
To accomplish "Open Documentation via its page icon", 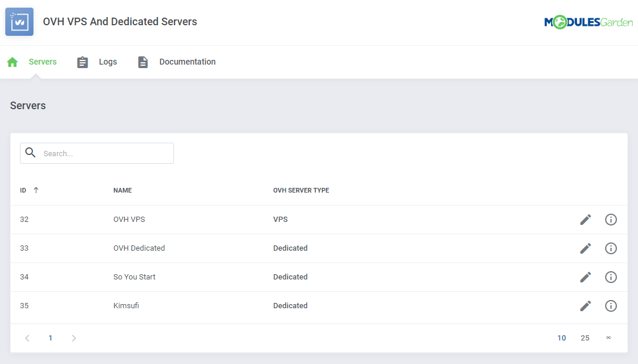I will (x=143, y=62).
